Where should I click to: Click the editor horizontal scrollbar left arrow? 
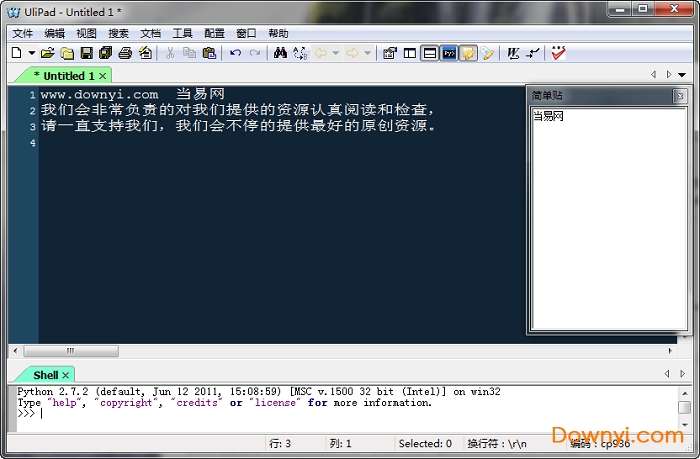[15, 351]
